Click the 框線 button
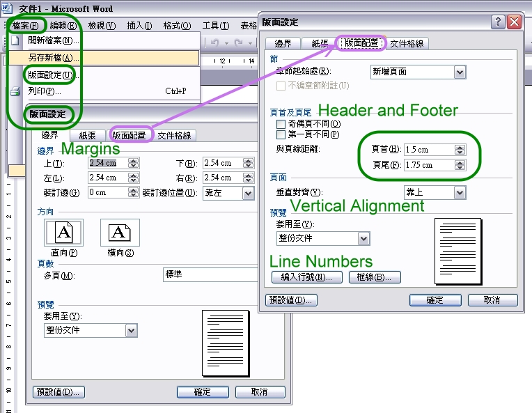The height and width of the screenshot is (413, 532). [375, 277]
